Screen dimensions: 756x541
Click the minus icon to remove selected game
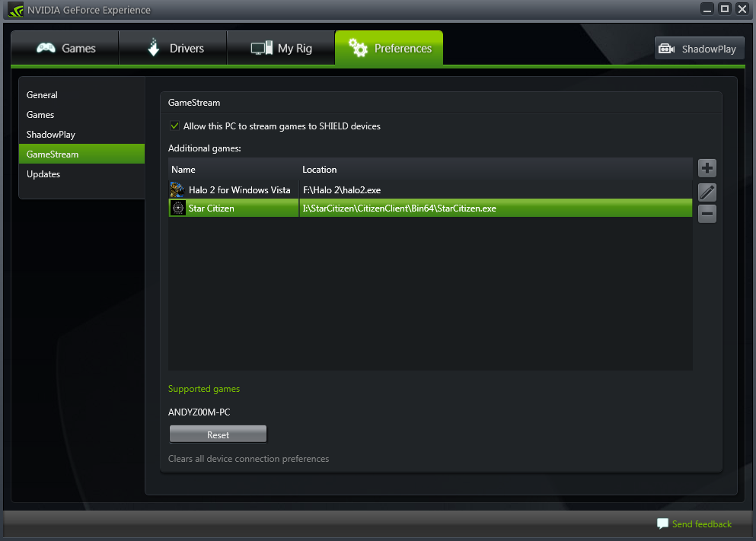pyautogui.click(x=707, y=214)
